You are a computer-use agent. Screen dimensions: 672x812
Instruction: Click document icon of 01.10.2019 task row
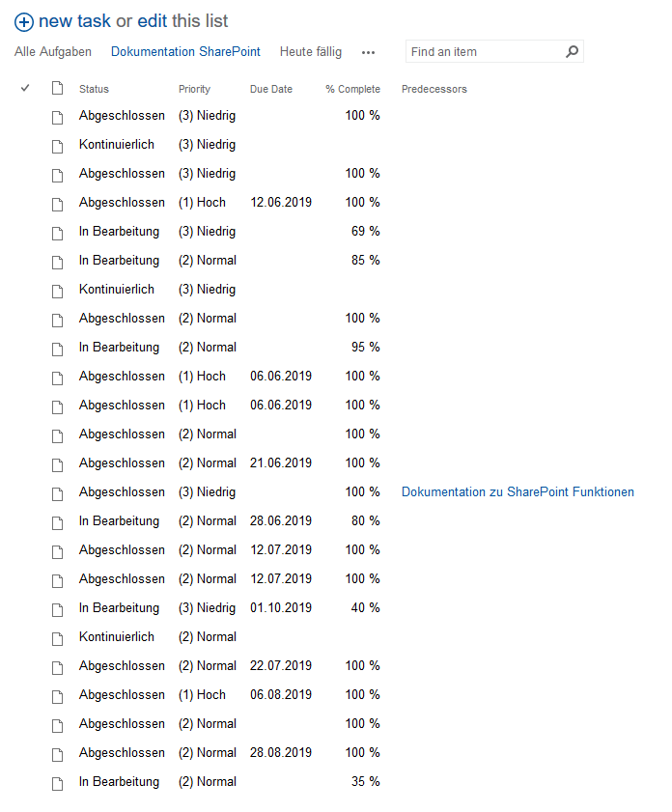(x=57, y=608)
